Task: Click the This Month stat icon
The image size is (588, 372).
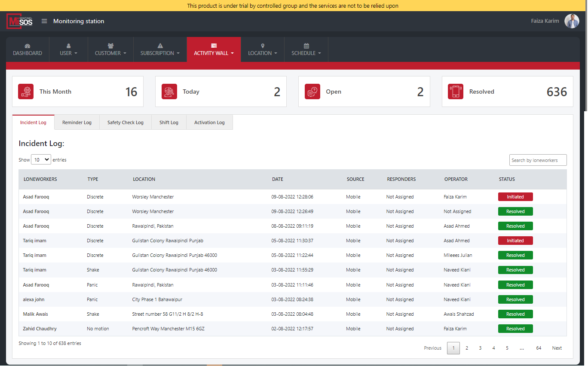Action: coord(26,91)
